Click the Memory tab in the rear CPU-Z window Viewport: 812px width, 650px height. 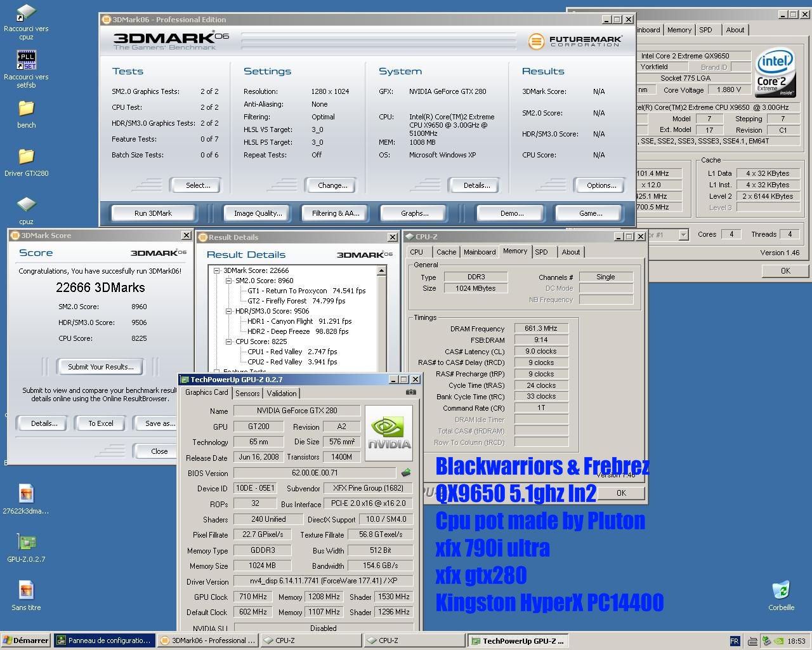point(679,30)
